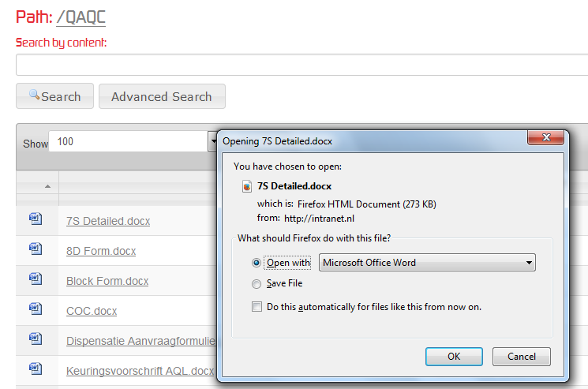
Task: Open the Block Form.docx link
Action: tap(107, 281)
